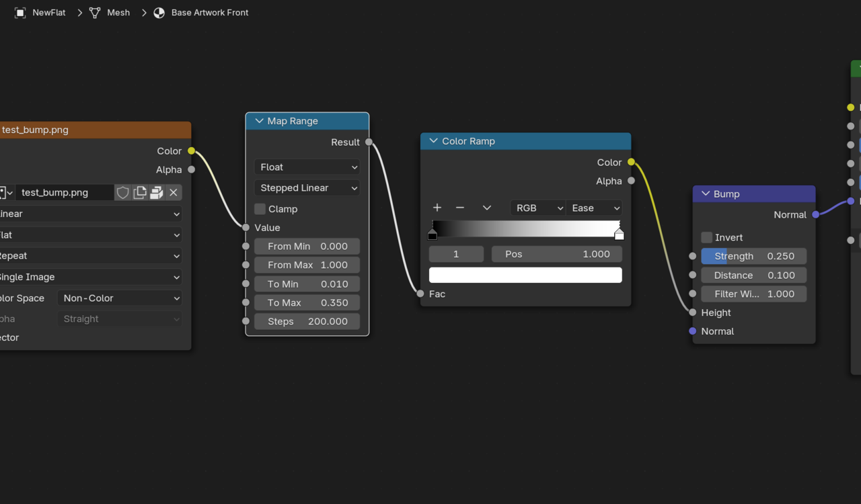Add a color stop with plus icon
The width and height of the screenshot is (861, 504).
(437, 208)
